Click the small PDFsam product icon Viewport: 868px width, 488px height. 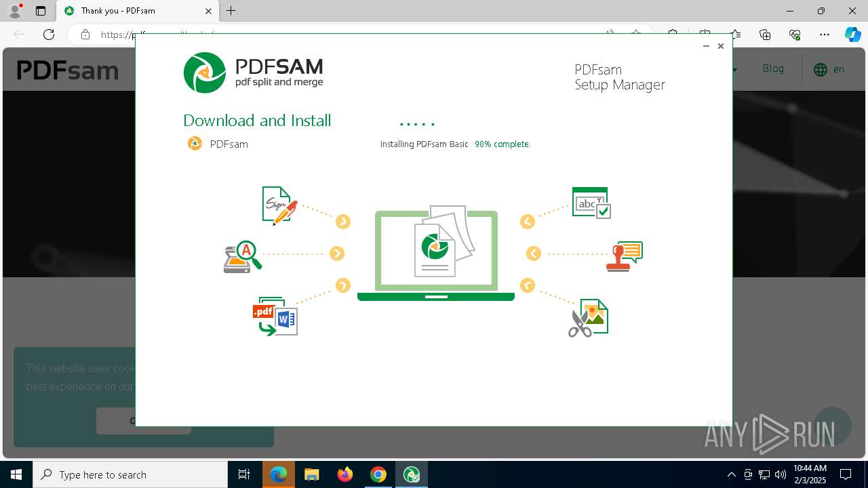pyautogui.click(x=195, y=144)
